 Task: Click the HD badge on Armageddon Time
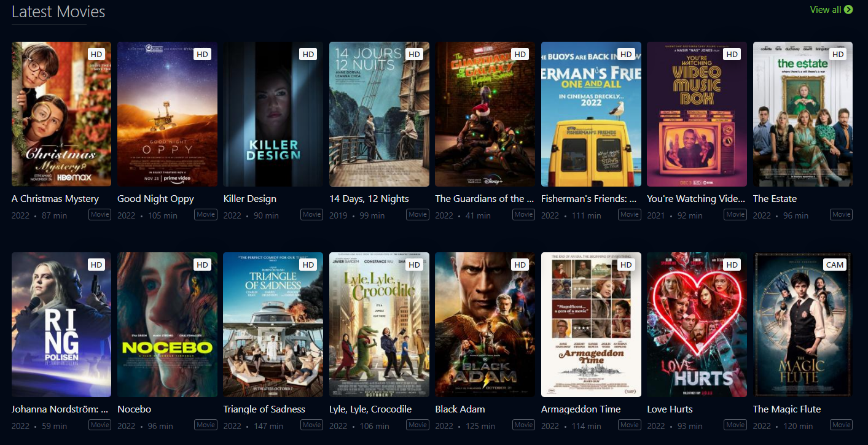pyautogui.click(x=626, y=265)
